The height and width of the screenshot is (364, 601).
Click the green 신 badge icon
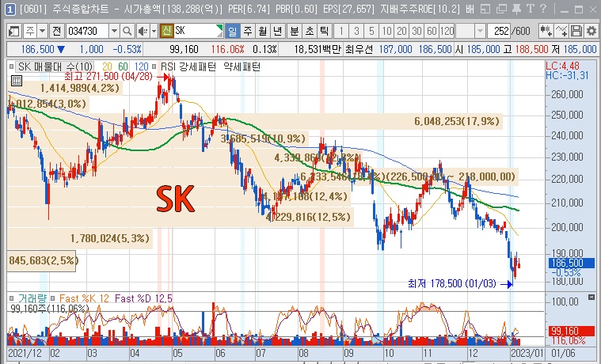pos(167,31)
